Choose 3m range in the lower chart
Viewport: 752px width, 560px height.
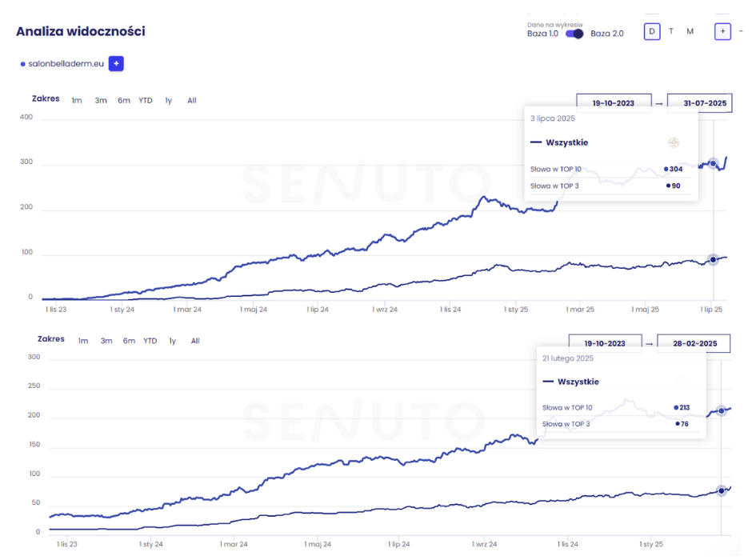point(106,341)
